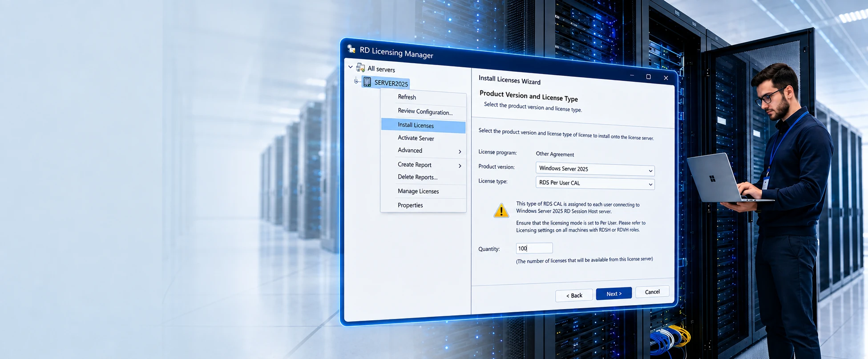Click the Install Licenses Wizard title text

[x=509, y=80]
